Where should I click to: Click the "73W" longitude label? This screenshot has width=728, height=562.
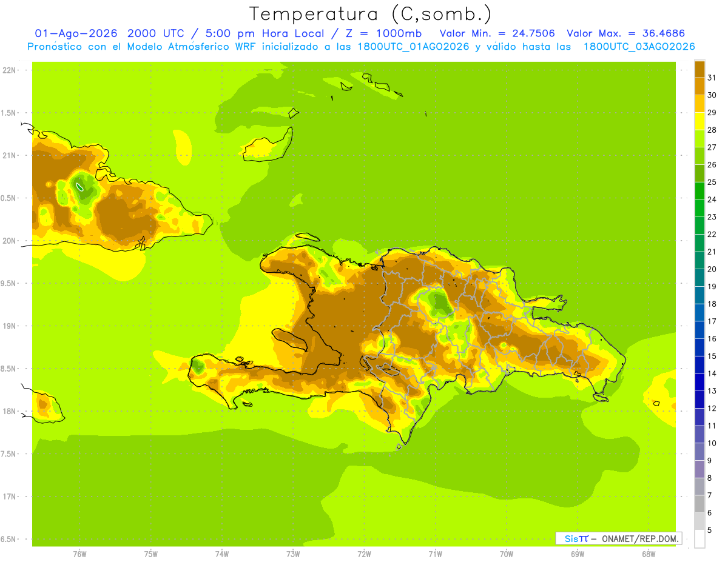[293, 554]
